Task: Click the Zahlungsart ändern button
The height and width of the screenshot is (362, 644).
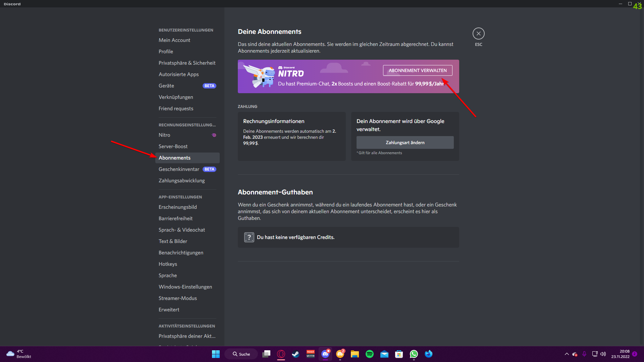Action: [405, 142]
